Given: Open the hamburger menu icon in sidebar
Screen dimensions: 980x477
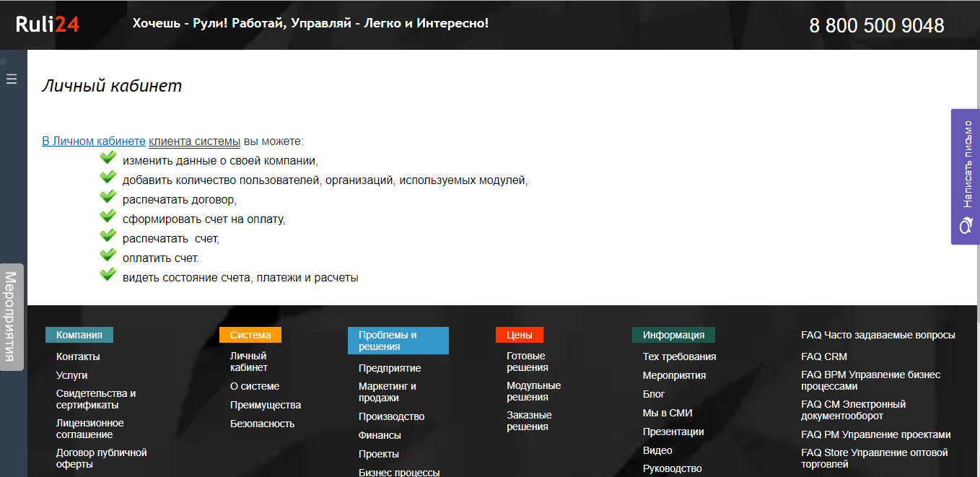Looking at the screenshot, I should (12, 79).
